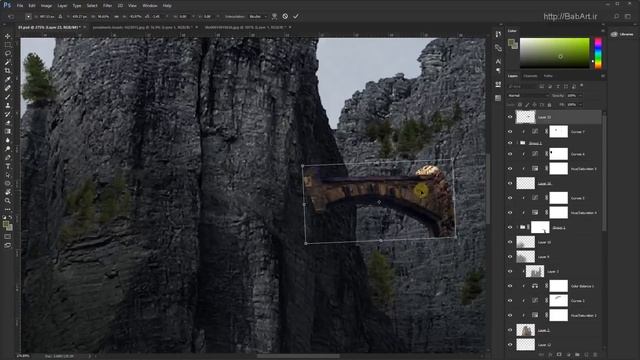Select the Eraser tool
The height and width of the screenshot is (360, 640).
pos(8,122)
